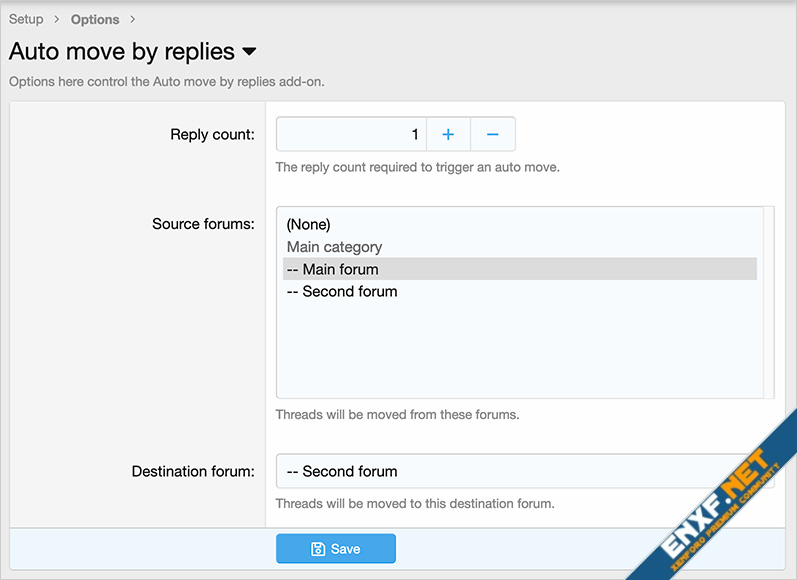Click the Source forums label

pos(203,224)
